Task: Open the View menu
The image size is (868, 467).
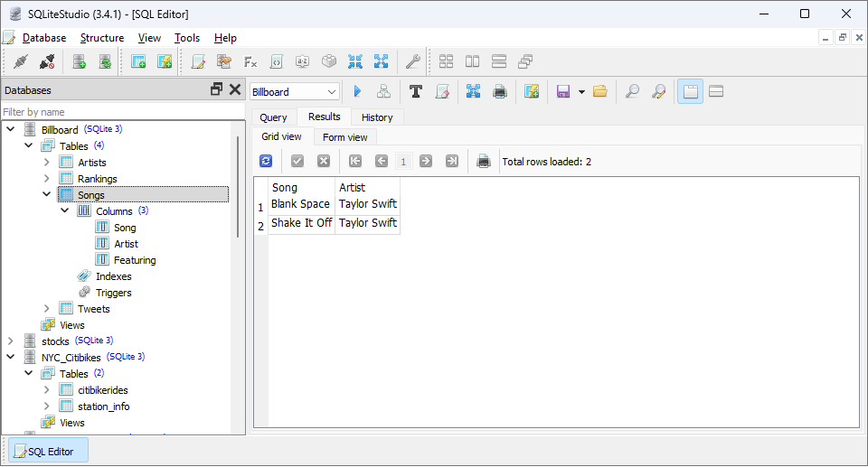Action: [149, 38]
